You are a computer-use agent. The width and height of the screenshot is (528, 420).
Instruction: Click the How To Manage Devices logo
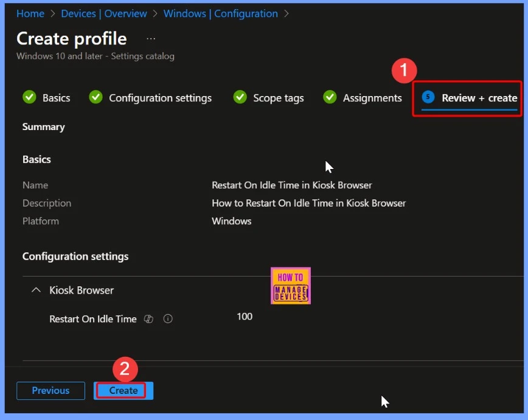(291, 286)
